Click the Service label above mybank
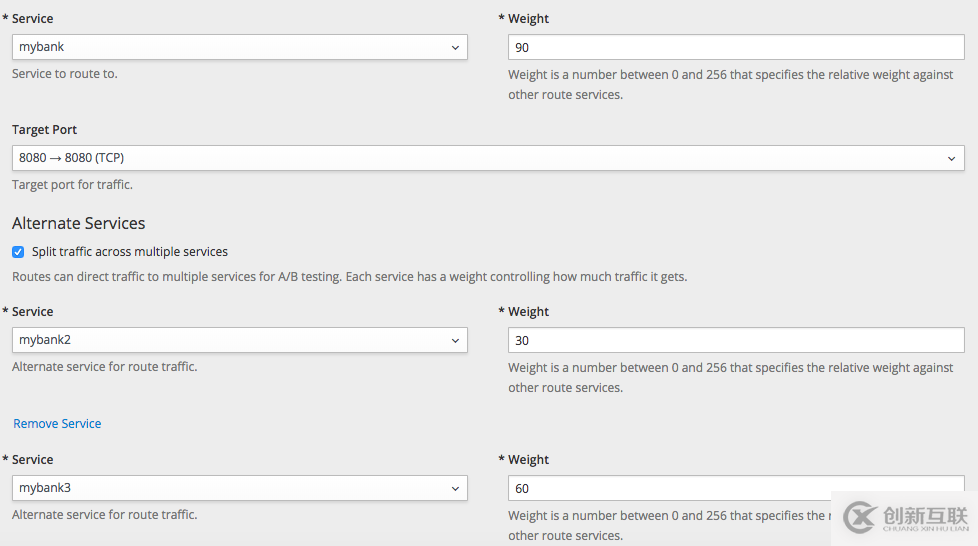Screen dimensions: 978x546 32,19
